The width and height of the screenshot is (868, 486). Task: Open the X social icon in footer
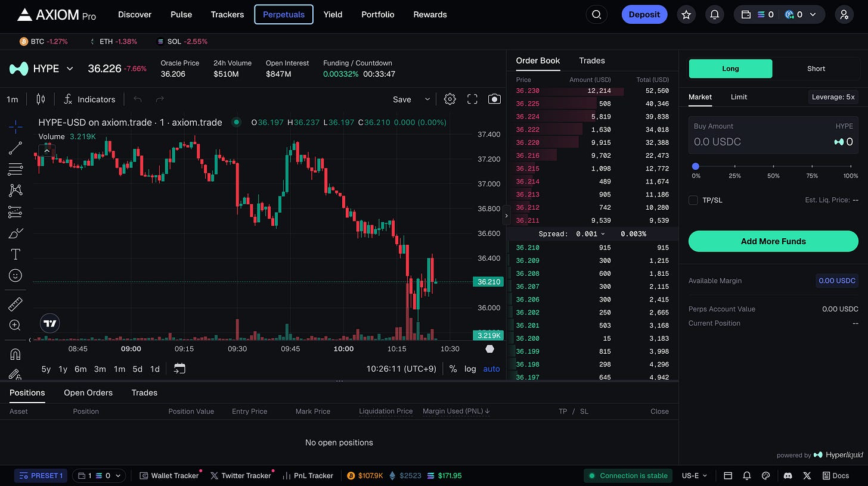click(x=807, y=475)
